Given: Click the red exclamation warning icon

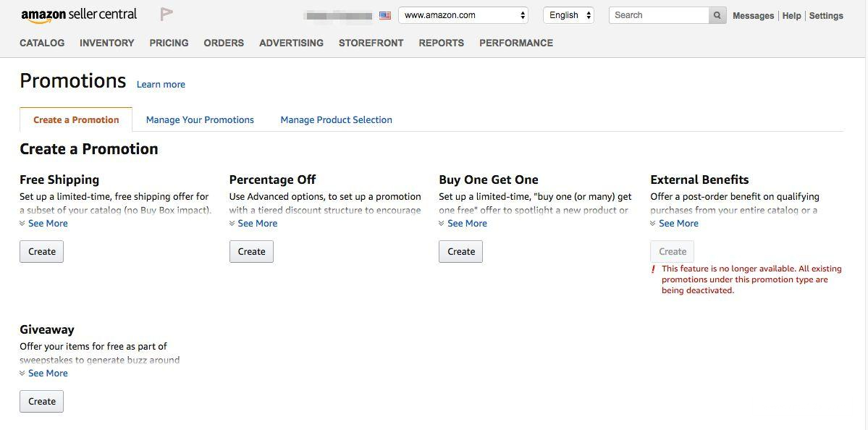Looking at the screenshot, I should coord(653,269).
